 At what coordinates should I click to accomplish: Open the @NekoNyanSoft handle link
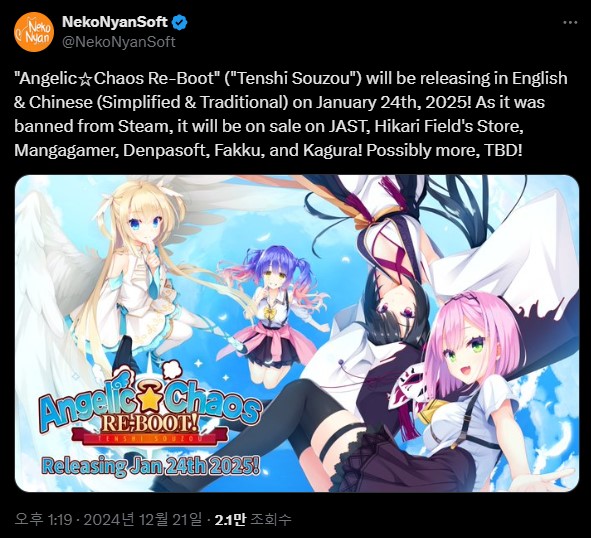tap(118, 42)
